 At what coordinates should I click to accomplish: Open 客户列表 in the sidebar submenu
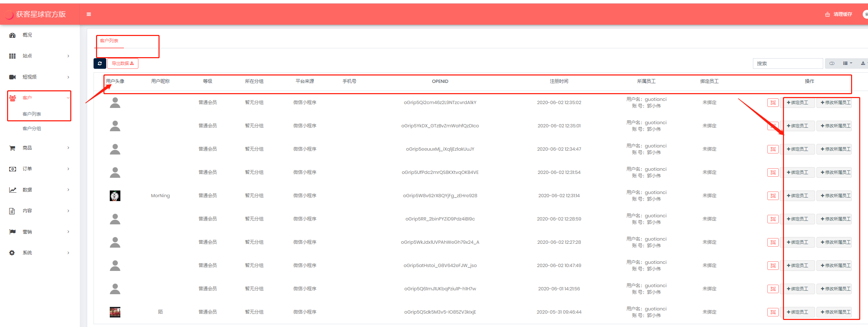coord(32,114)
